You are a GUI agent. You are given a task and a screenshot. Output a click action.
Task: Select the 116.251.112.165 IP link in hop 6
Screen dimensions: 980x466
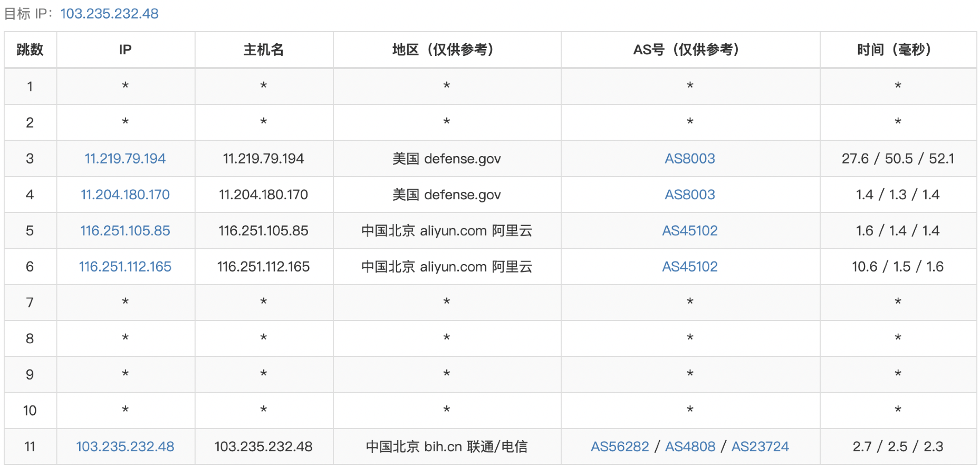(125, 267)
